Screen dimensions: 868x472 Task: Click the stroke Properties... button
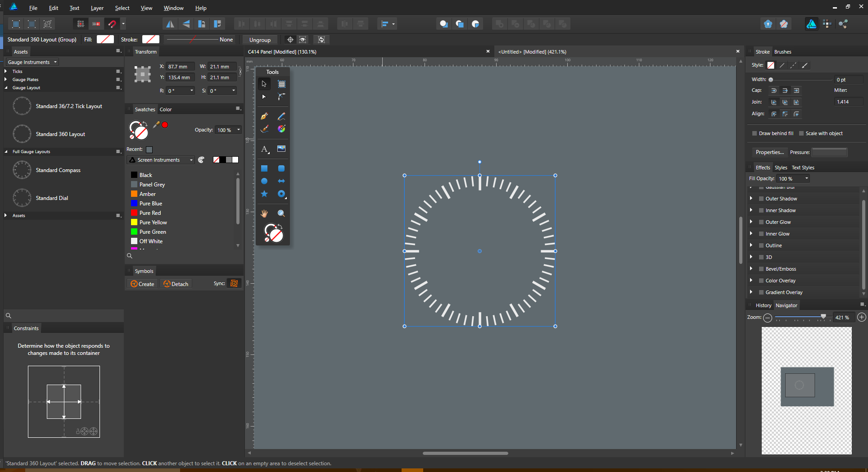769,152
